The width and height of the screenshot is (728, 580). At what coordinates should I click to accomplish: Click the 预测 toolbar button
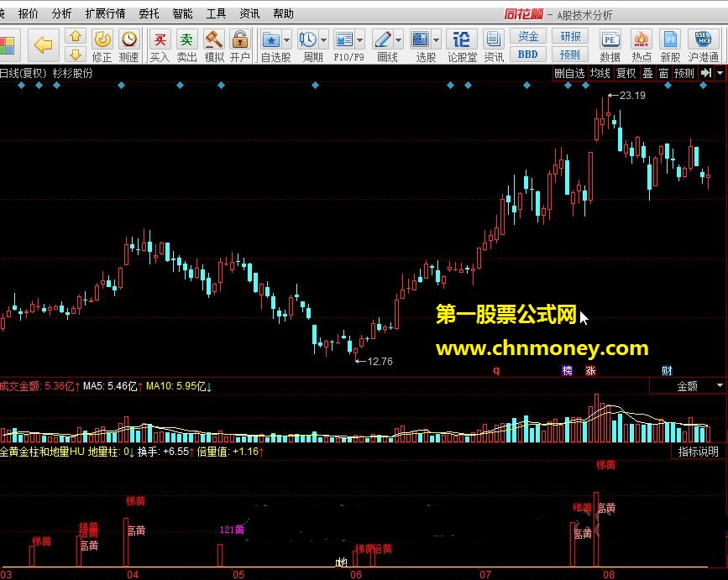pyautogui.click(x=570, y=55)
